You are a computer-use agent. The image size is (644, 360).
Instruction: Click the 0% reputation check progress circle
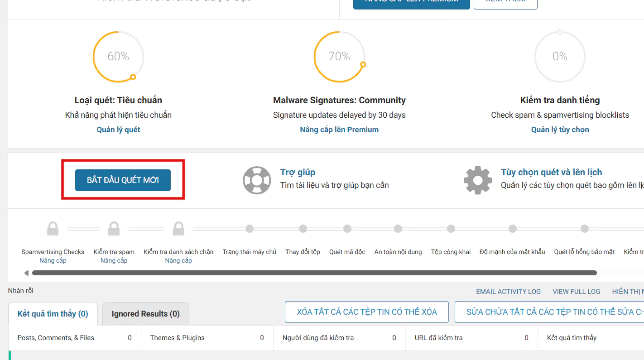[560, 57]
